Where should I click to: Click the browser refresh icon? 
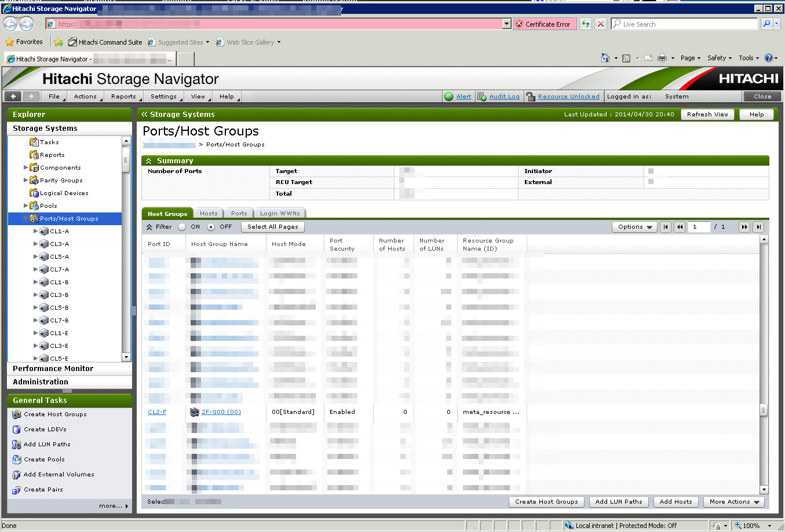point(586,24)
